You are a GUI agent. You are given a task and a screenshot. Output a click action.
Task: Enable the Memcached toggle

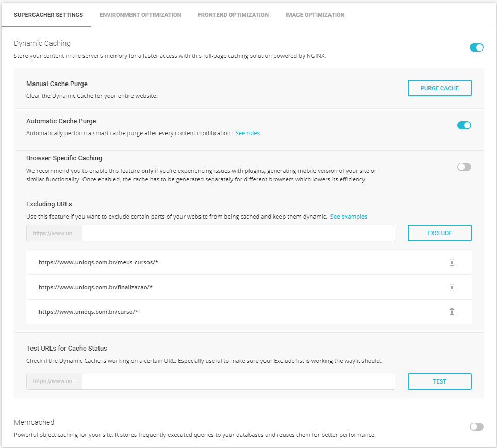coord(476,427)
